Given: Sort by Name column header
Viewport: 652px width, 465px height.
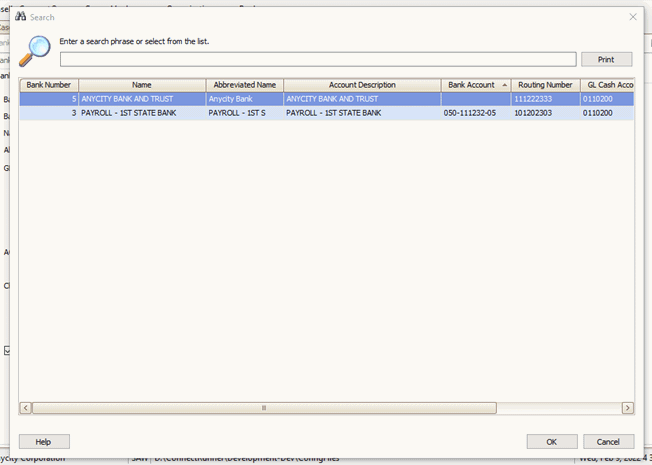Looking at the screenshot, I should pyautogui.click(x=142, y=85).
